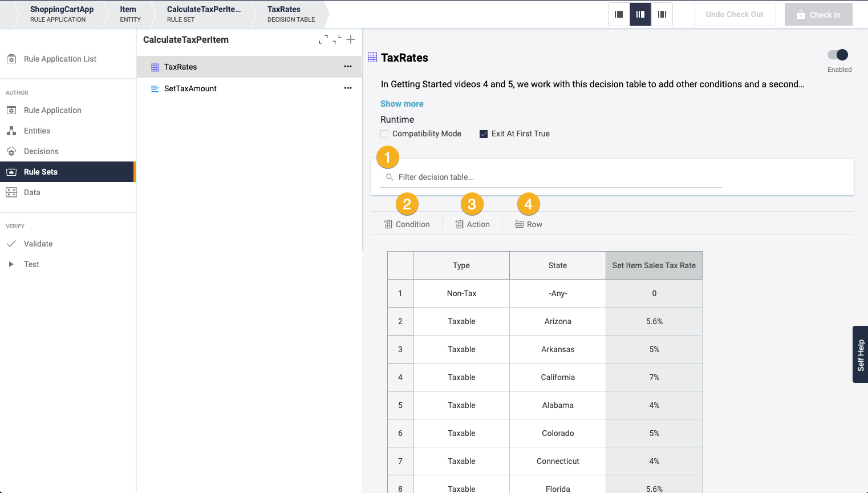Collapse the panel using the collapse arrows icon
The image size is (868, 493).
[337, 39]
